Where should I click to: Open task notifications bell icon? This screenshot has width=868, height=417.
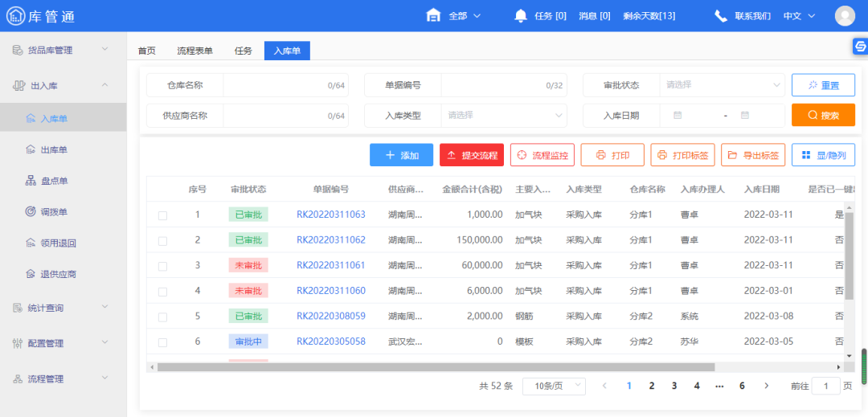tap(521, 15)
